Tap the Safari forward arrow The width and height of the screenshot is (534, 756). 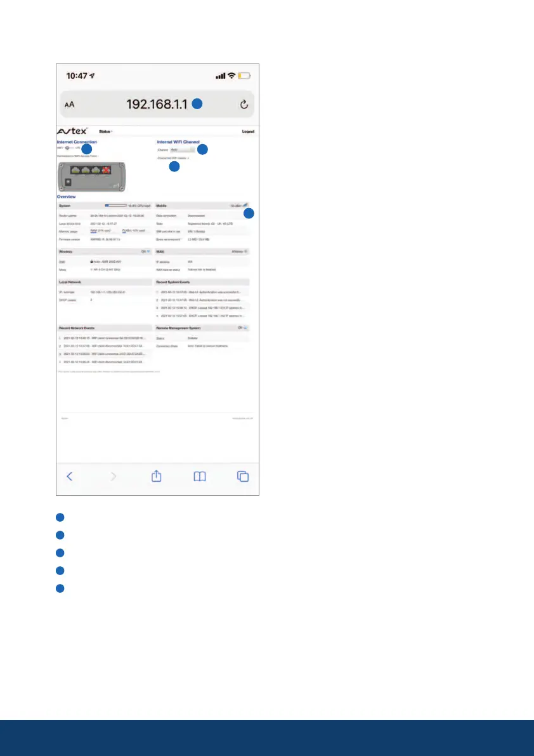pyautogui.click(x=113, y=476)
